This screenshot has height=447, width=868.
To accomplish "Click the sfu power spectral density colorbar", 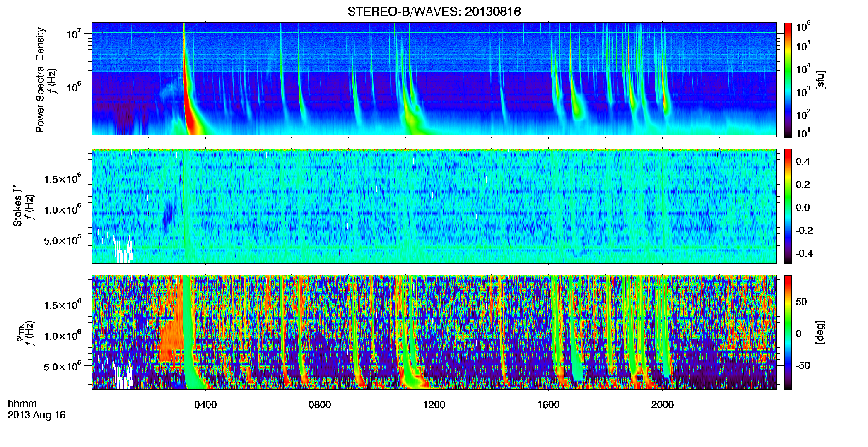I will coord(788,80).
